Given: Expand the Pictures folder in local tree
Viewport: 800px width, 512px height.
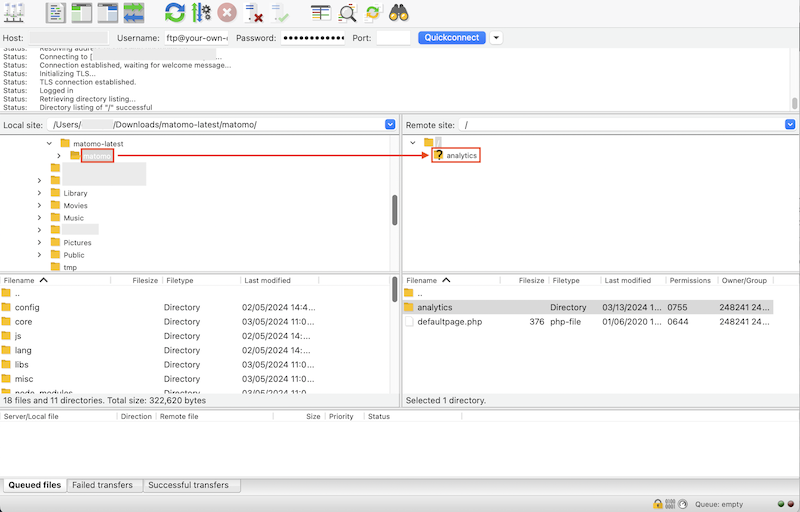Looking at the screenshot, I should tap(39, 243).
